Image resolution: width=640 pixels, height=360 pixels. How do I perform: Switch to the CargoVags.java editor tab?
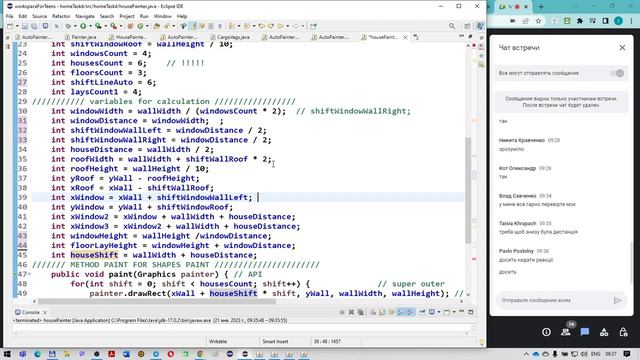[230, 37]
